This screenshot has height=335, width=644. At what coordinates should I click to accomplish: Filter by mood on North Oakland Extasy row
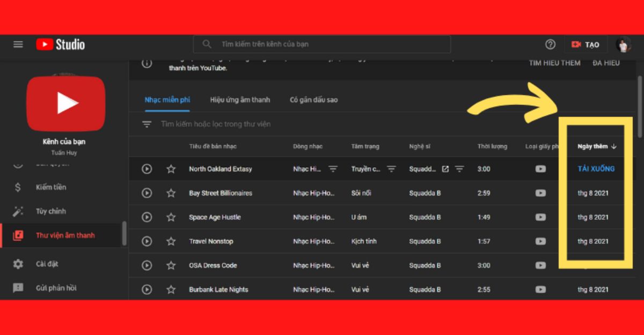tap(391, 169)
